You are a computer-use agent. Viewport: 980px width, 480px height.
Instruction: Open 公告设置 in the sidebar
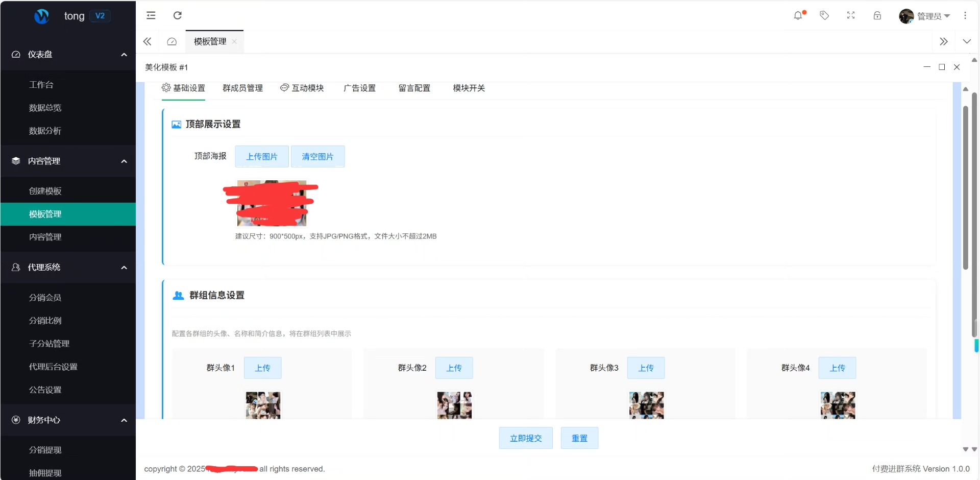pyautogui.click(x=68, y=390)
